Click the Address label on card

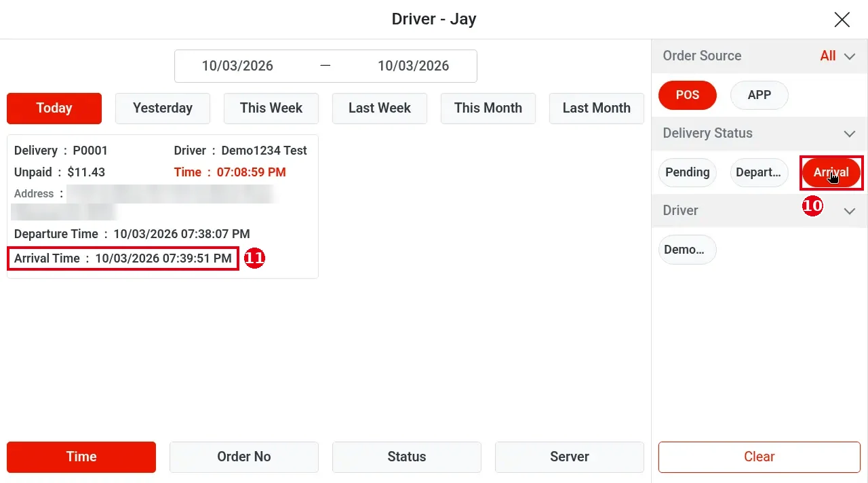tap(34, 194)
